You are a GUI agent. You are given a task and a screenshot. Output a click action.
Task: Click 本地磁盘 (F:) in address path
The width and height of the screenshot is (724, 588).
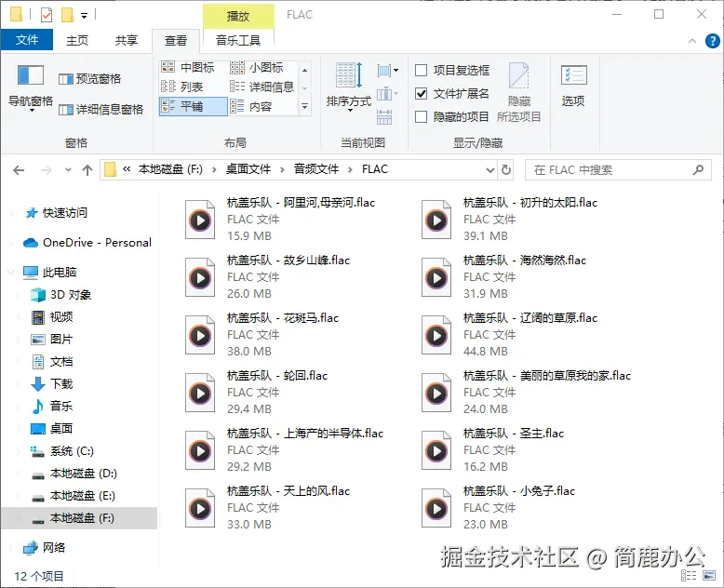tap(170, 169)
